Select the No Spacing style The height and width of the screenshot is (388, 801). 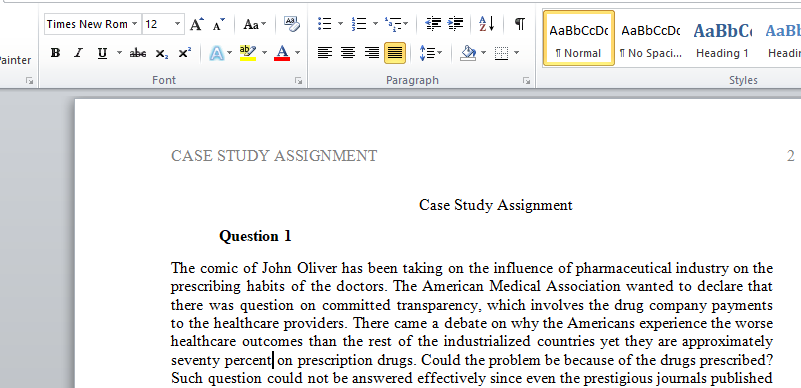coord(650,38)
